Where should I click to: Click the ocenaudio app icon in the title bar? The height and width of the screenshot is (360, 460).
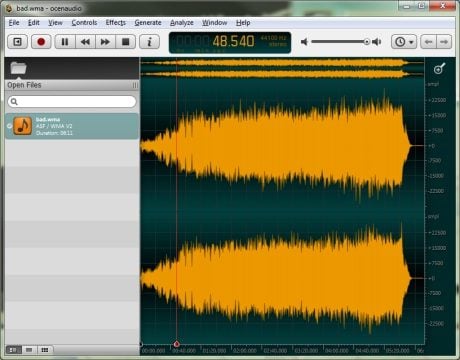[9, 8]
